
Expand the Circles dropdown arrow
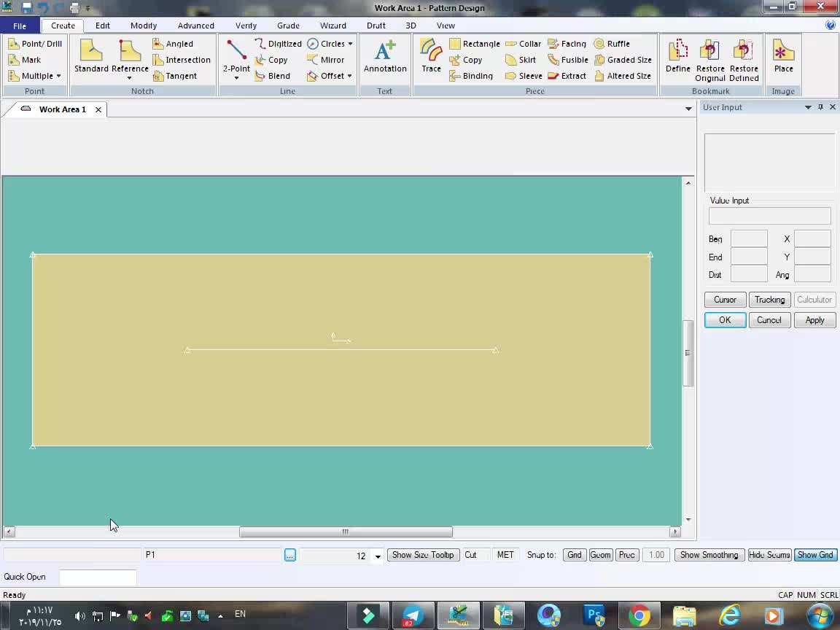350,44
